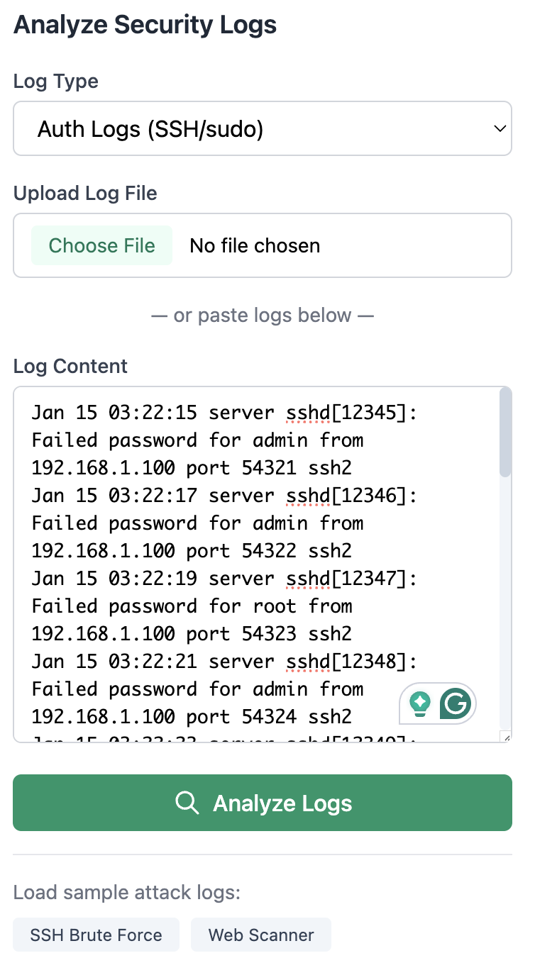535x980 pixels.
Task: Open the Grammarly assistant icon
Action: tap(455, 703)
